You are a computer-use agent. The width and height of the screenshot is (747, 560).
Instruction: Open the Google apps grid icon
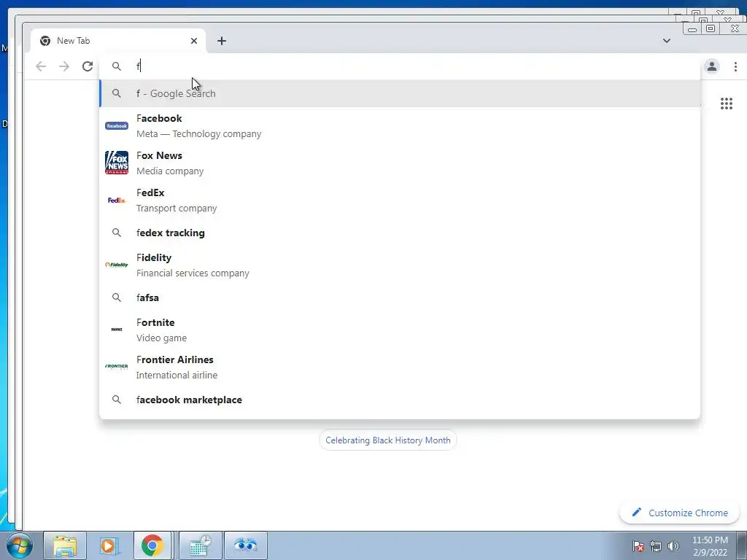727,104
